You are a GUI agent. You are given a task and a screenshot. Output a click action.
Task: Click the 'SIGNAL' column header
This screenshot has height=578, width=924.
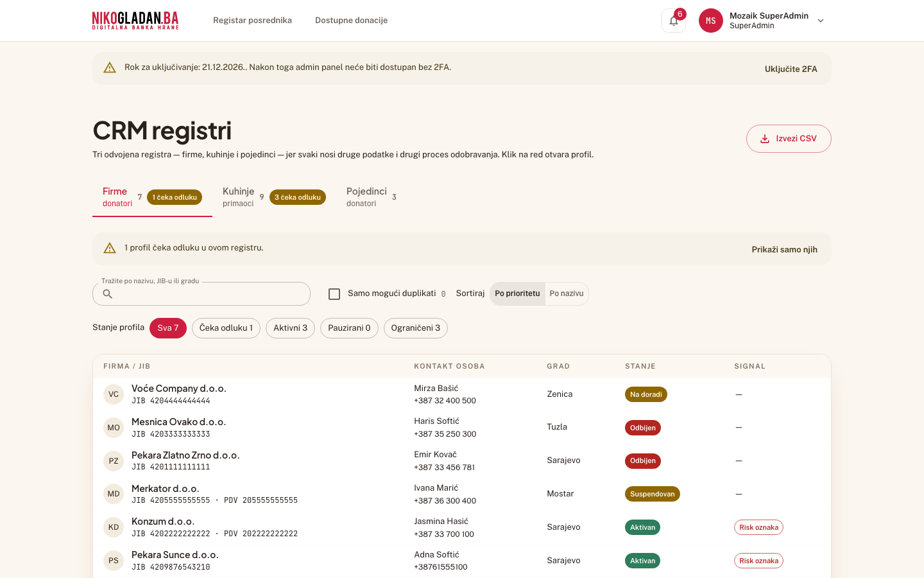click(750, 366)
